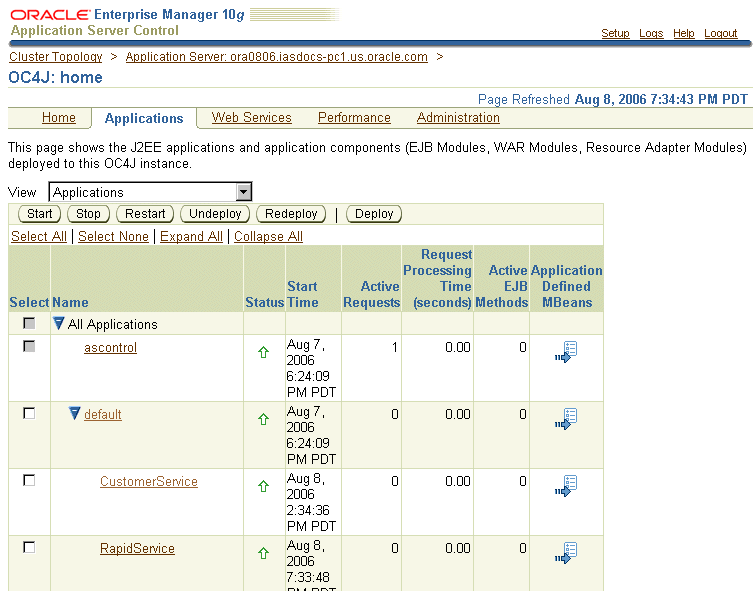Viewport: 753px width, 591px height.
Task: Click the Expand All link
Action: 191,236
